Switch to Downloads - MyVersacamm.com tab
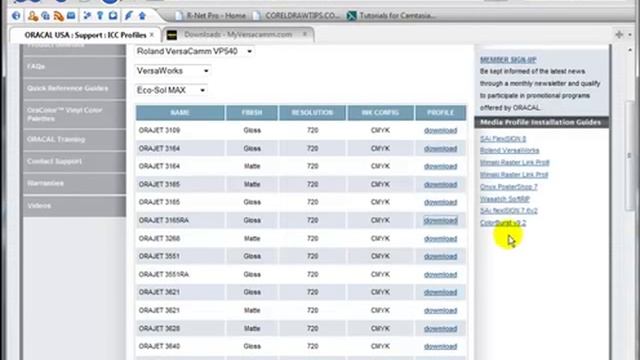Screen dimensions: 640x360 click(x=238, y=35)
